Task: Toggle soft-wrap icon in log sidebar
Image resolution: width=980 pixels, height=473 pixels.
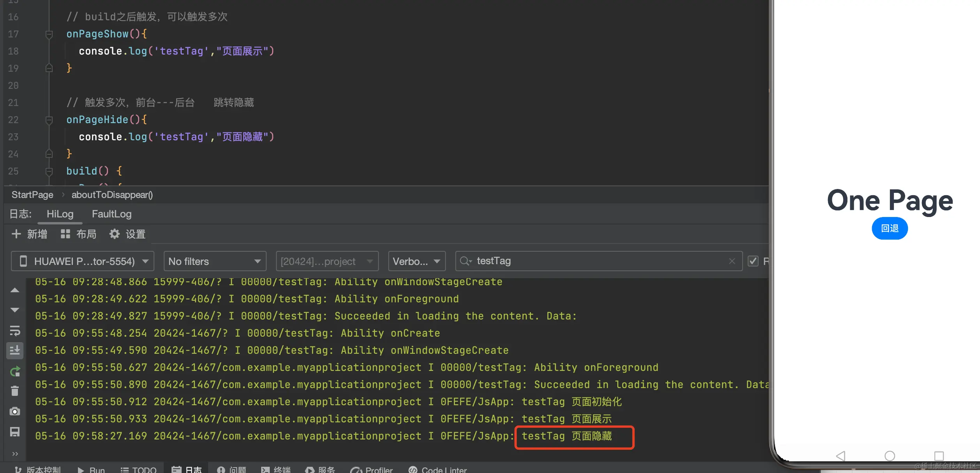Action: click(15, 331)
